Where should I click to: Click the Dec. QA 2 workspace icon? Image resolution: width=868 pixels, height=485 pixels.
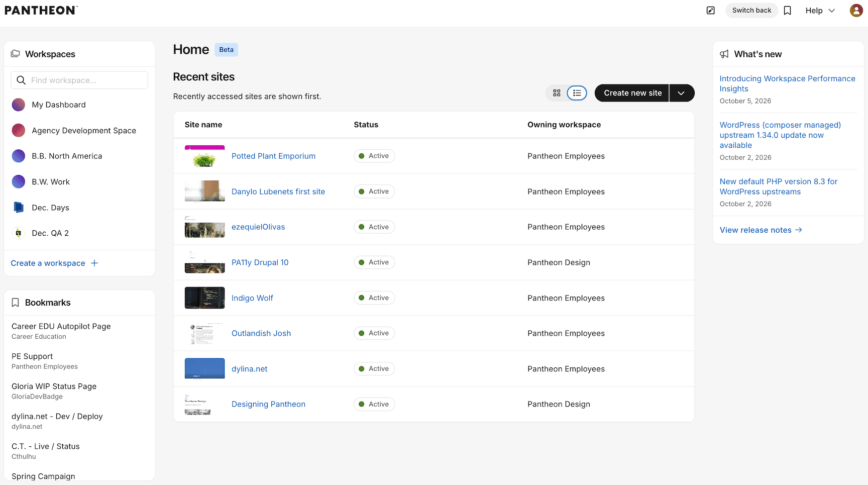pyautogui.click(x=19, y=233)
